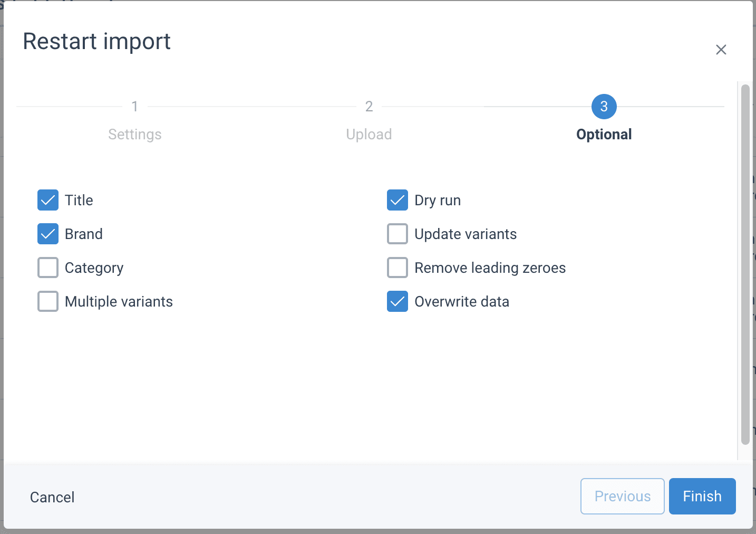
Task: Click the Cancel button
Action: [52, 497]
